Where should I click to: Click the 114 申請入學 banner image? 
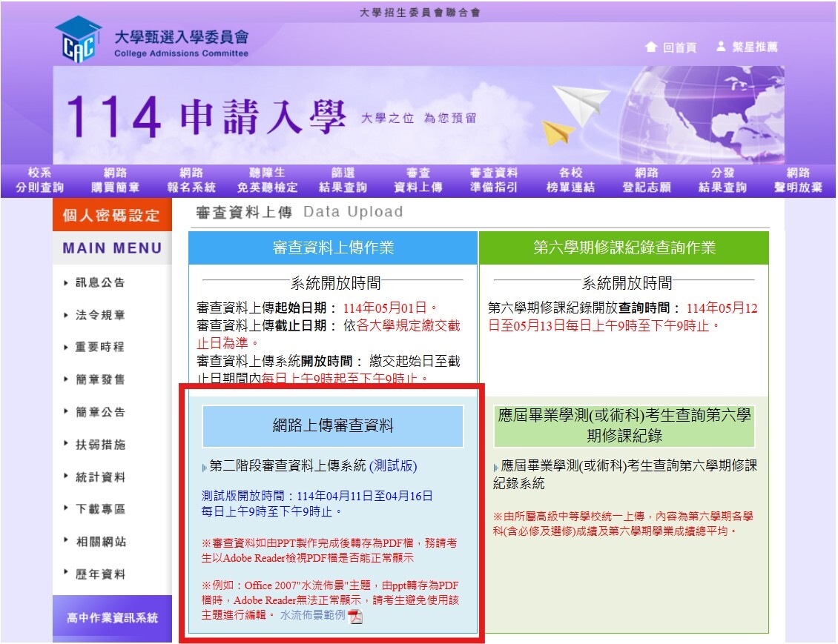pyautogui.click(x=418, y=115)
